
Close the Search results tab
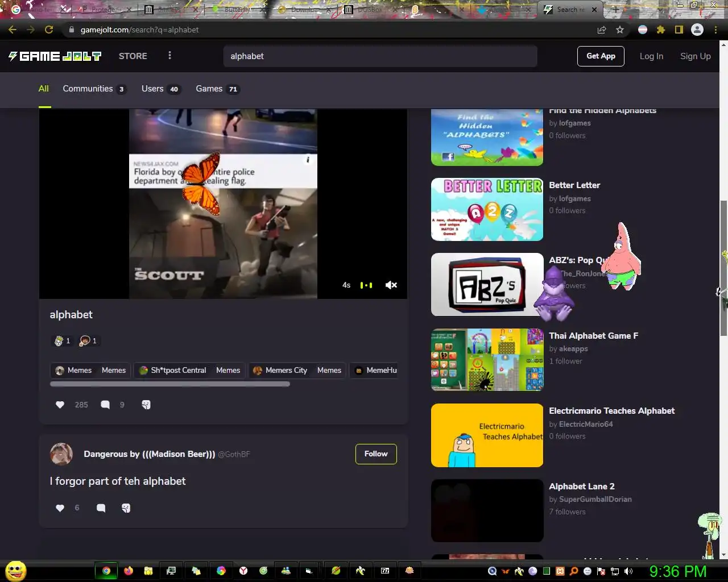[594, 10]
